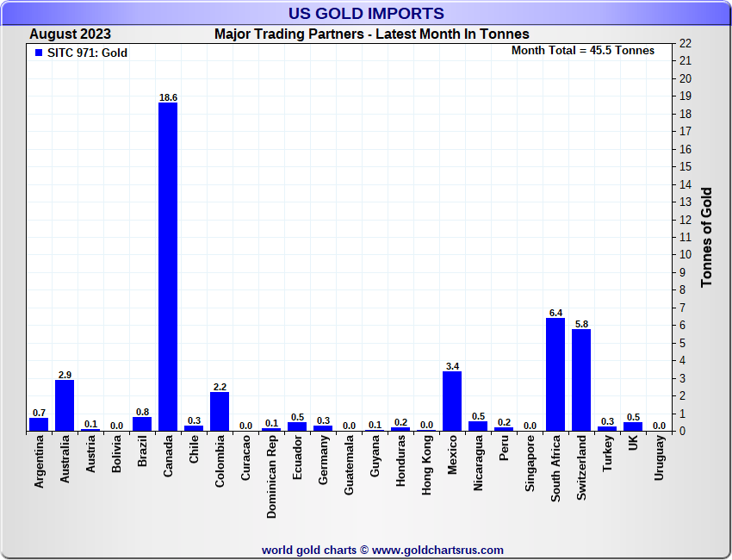Click the Switzerland axis label
Screen dimensions: 732x560
pos(581,468)
